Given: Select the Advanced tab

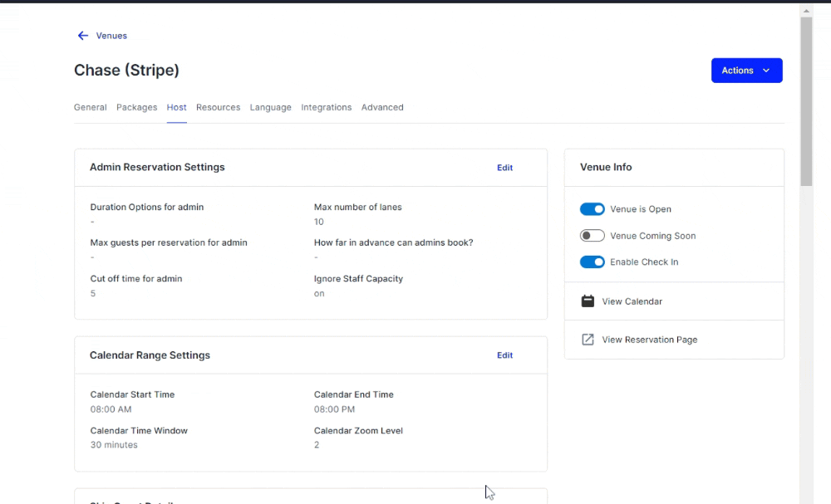Looking at the screenshot, I should coord(382,107).
